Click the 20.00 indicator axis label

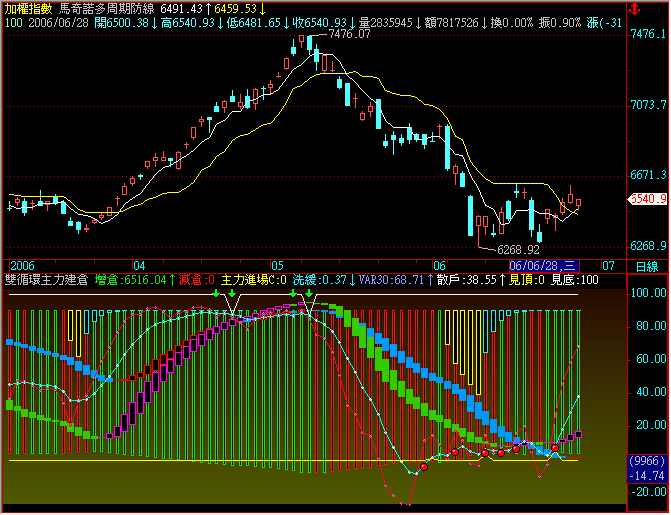click(651, 425)
